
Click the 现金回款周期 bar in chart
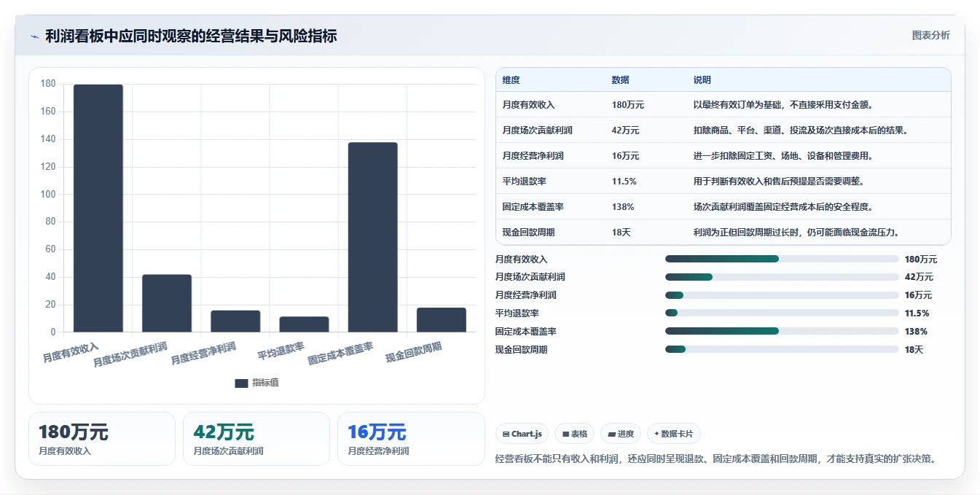[x=441, y=320]
